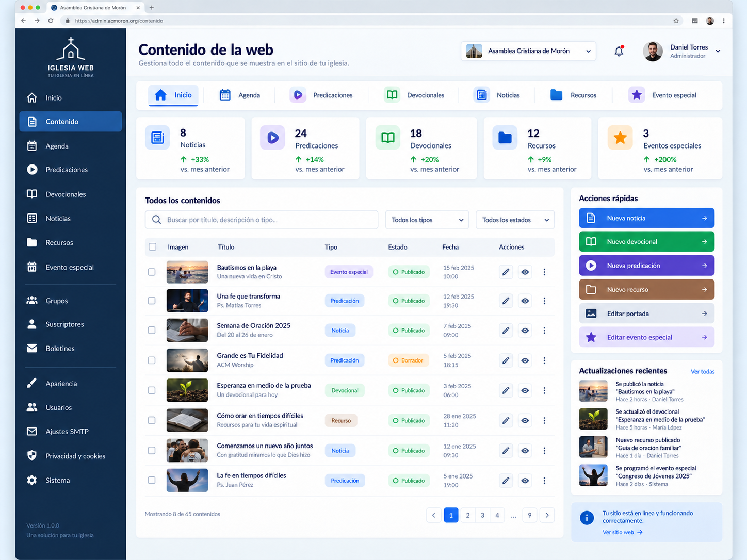
Task: Go to previous page of contents
Action: click(x=433, y=515)
